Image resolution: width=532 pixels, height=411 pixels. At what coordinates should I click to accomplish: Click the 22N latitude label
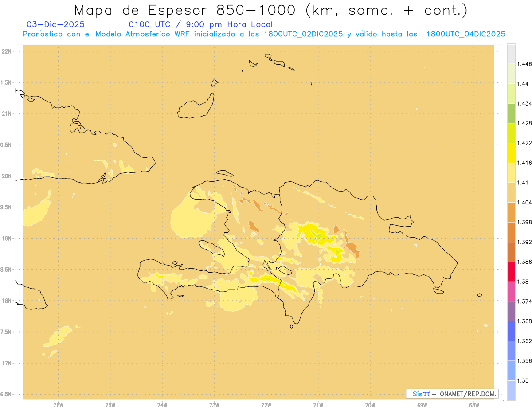pos(7,51)
